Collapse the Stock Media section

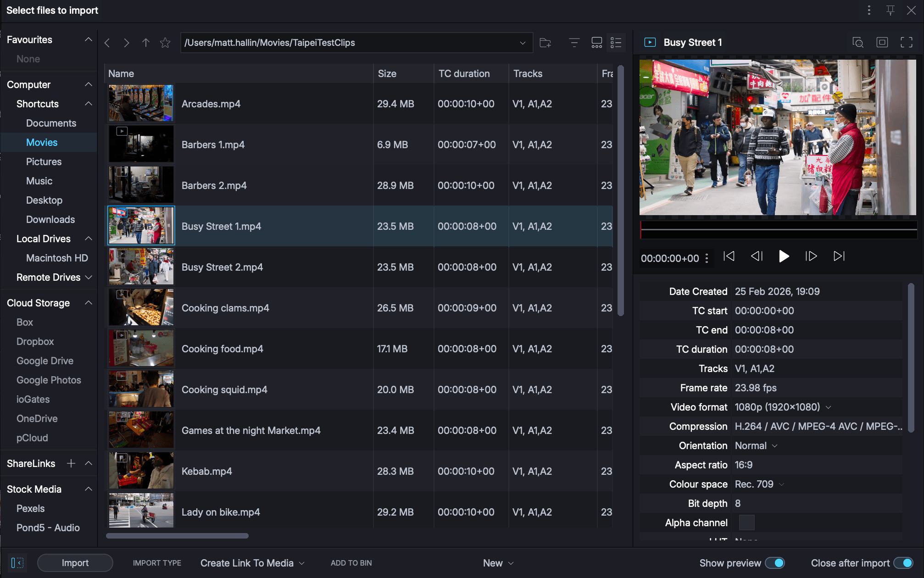89,489
